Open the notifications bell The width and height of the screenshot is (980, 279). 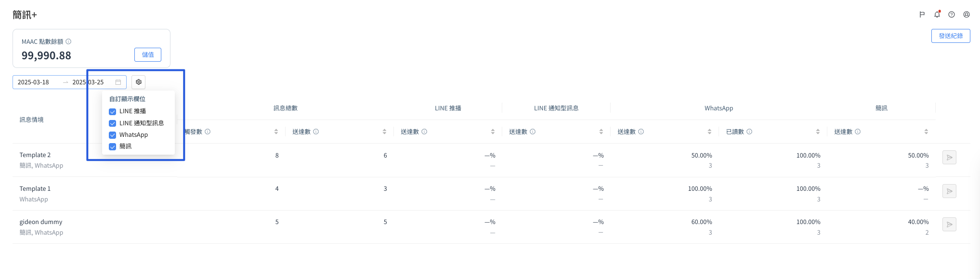pos(937,14)
